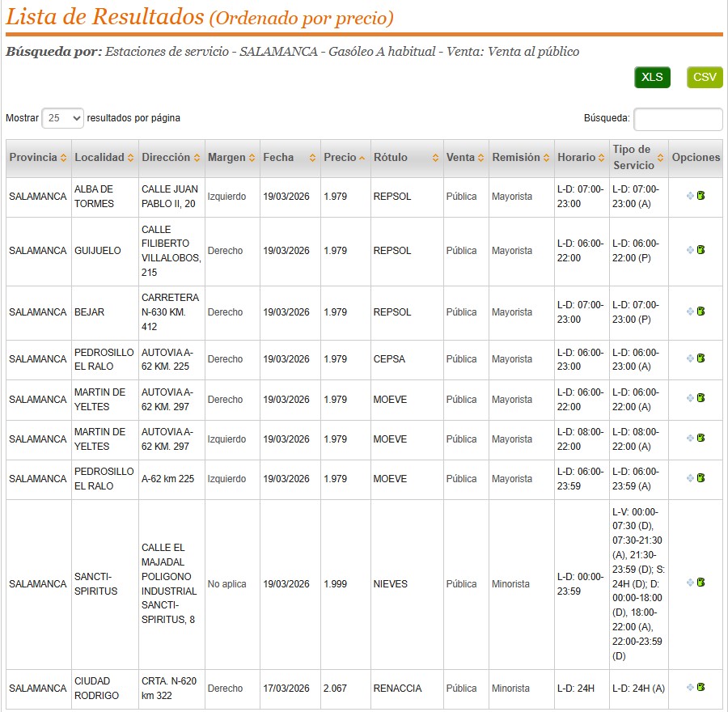Open the results per page dropdown
Screen dimensions: 728x712
(62, 118)
